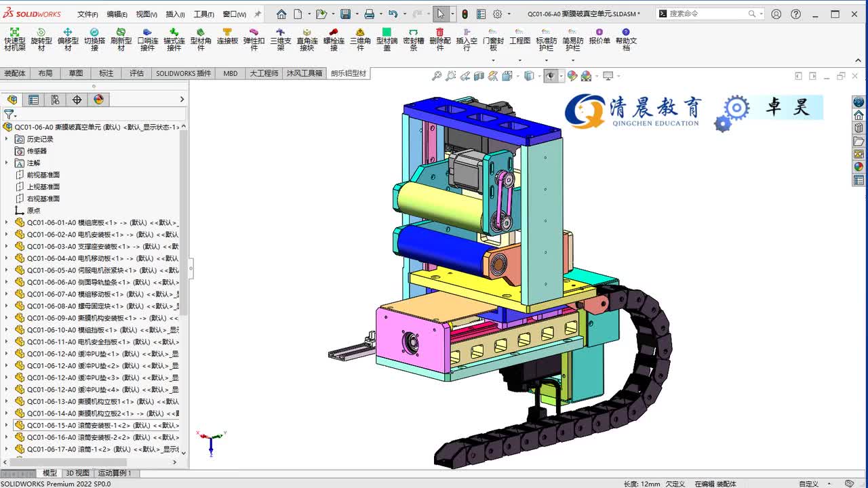
Task: Insert a 直角连接块
Action: (307, 39)
